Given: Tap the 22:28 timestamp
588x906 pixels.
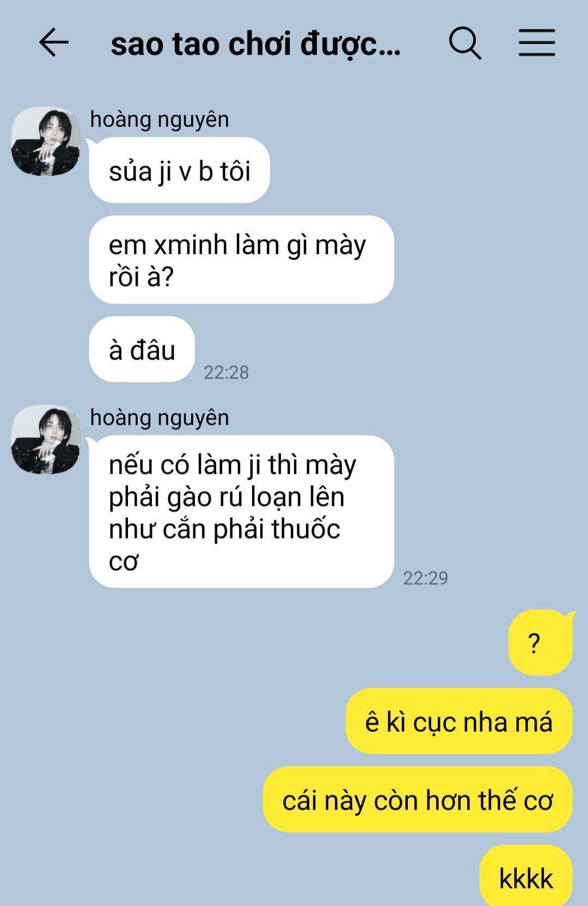Looking at the screenshot, I should (226, 372).
